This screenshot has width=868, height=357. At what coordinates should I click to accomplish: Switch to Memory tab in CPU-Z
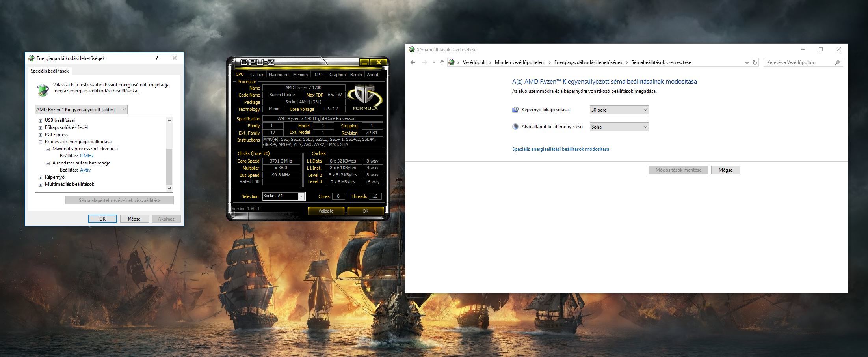tap(301, 75)
